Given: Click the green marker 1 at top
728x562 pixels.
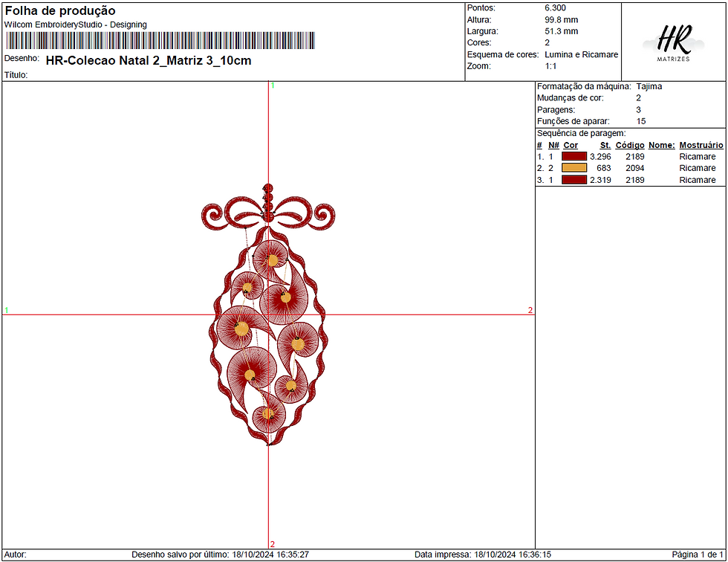Looking at the screenshot, I should click(x=273, y=85).
